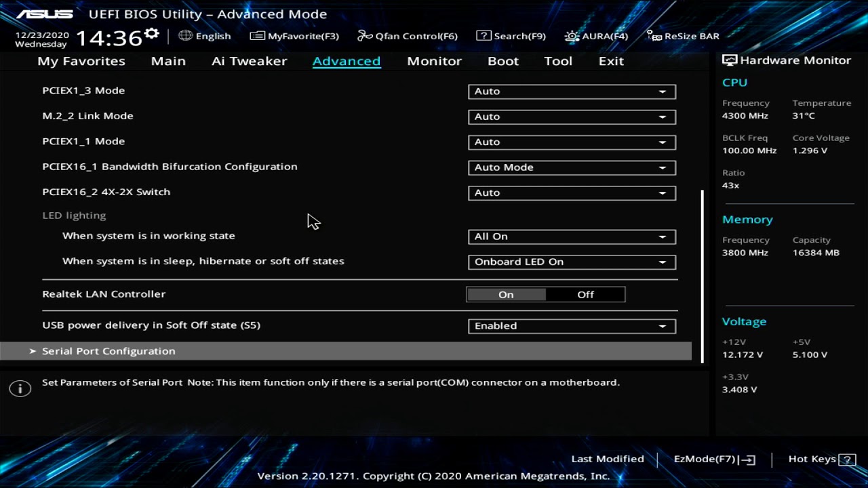Click the EzMode exit arrow icon
868x488 pixels.
748,460
